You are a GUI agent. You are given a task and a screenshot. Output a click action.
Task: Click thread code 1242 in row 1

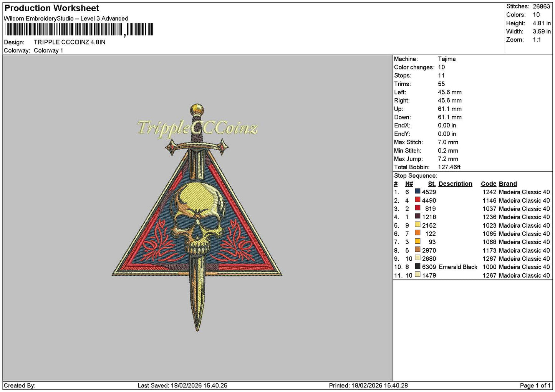pyautogui.click(x=490, y=192)
